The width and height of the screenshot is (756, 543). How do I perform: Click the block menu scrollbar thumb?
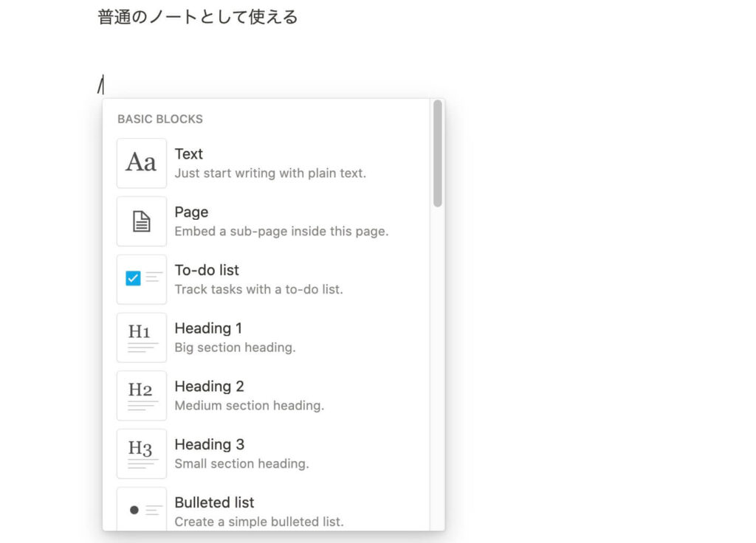click(437, 153)
